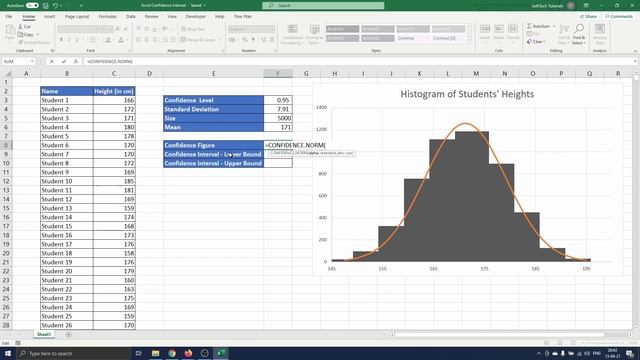Switch to the Insert tab
640x360 pixels.
(49, 16)
